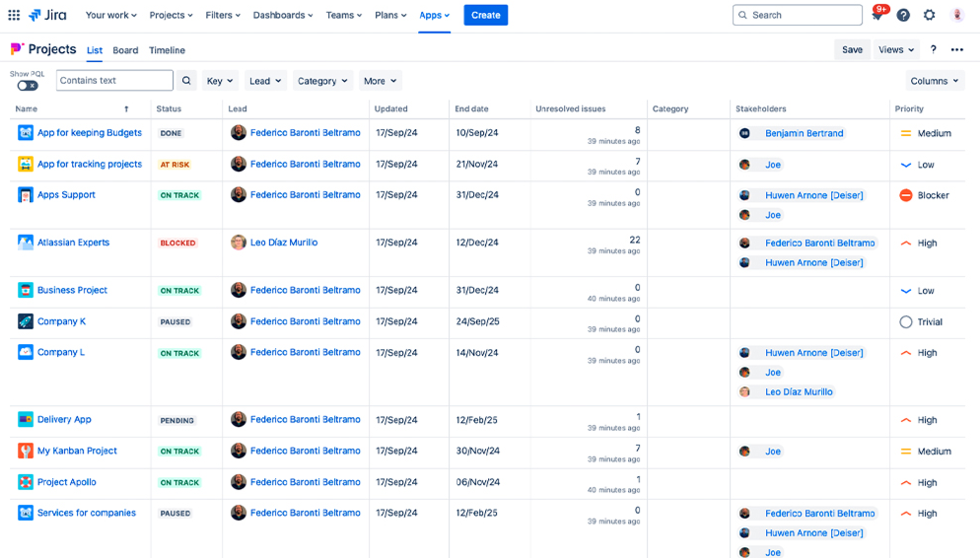This screenshot has height=558, width=980.
Task: Click the Create button
Action: coord(486,15)
